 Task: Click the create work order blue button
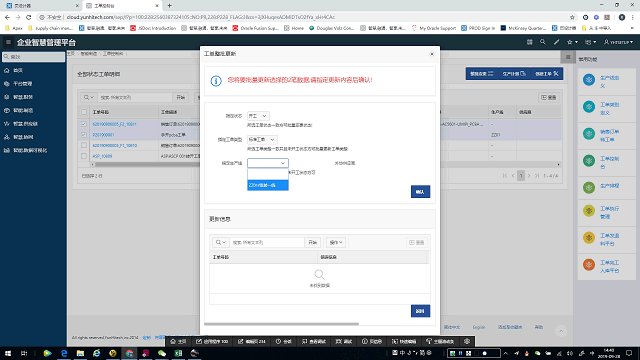(x=547, y=74)
